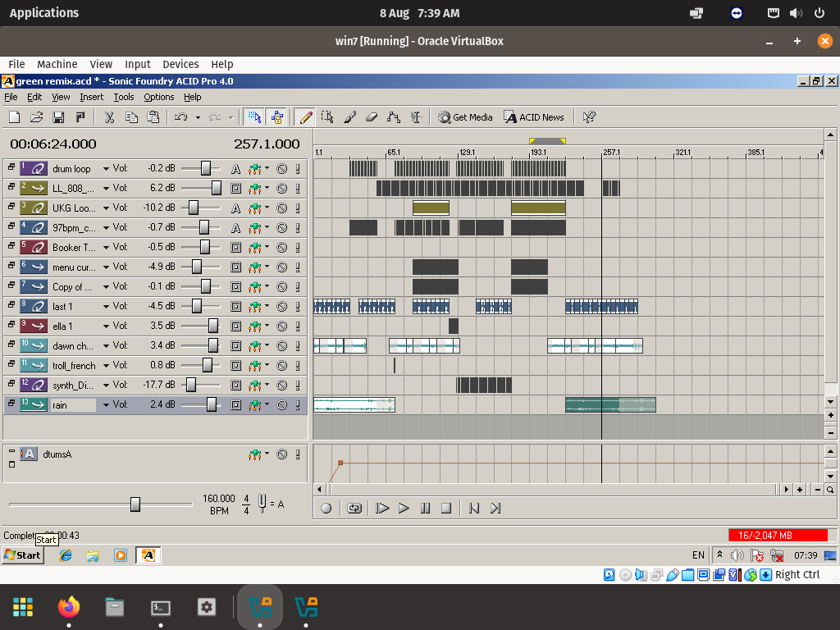Click the rain track name field
Image resolution: width=840 pixels, height=630 pixels.
click(x=73, y=405)
